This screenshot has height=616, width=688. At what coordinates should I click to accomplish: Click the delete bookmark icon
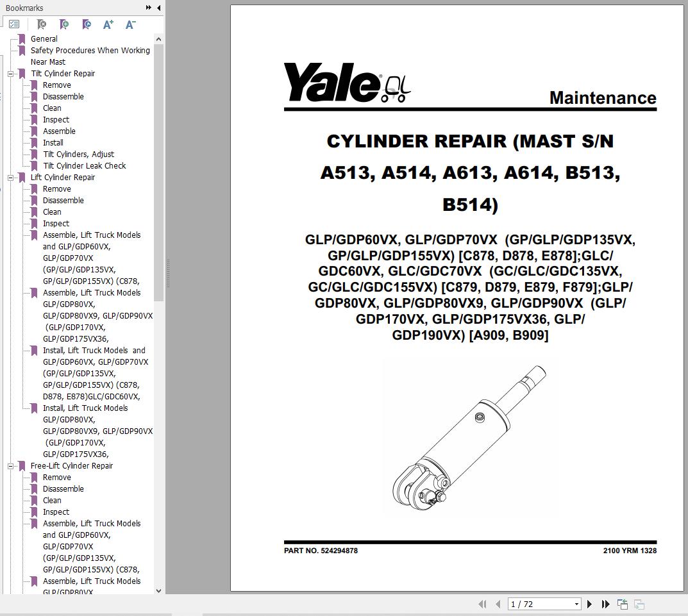(42, 24)
